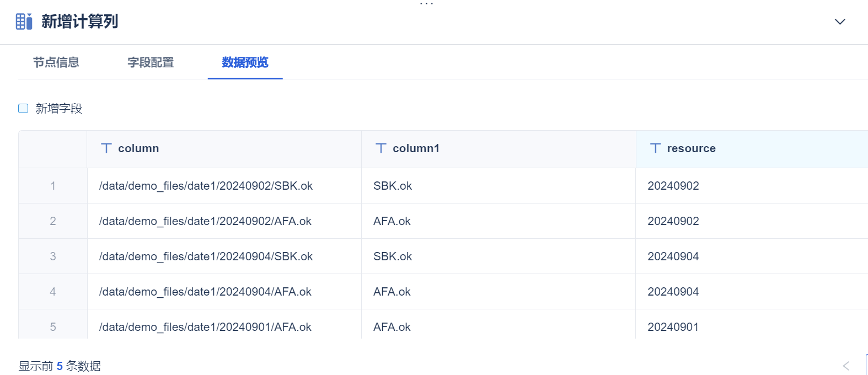Image resolution: width=868 pixels, height=375 pixels.
Task: Toggle the 新增字段 checkbox
Action: pyautogui.click(x=23, y=109)
